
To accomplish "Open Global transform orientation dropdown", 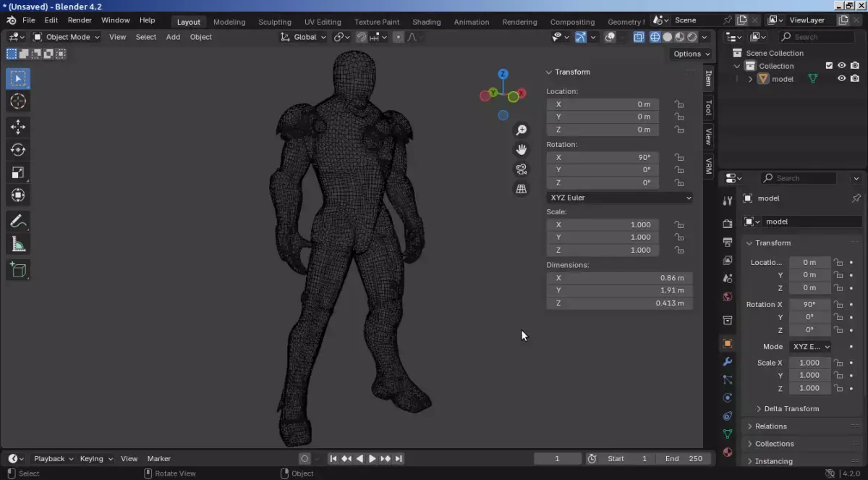I will click(304, 37).
